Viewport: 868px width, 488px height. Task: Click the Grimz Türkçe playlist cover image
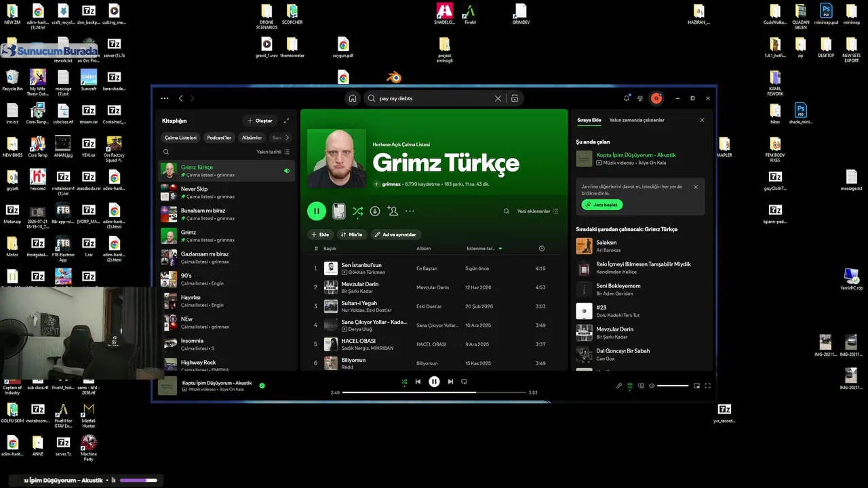pyautogui.click(x=336, y=159)
